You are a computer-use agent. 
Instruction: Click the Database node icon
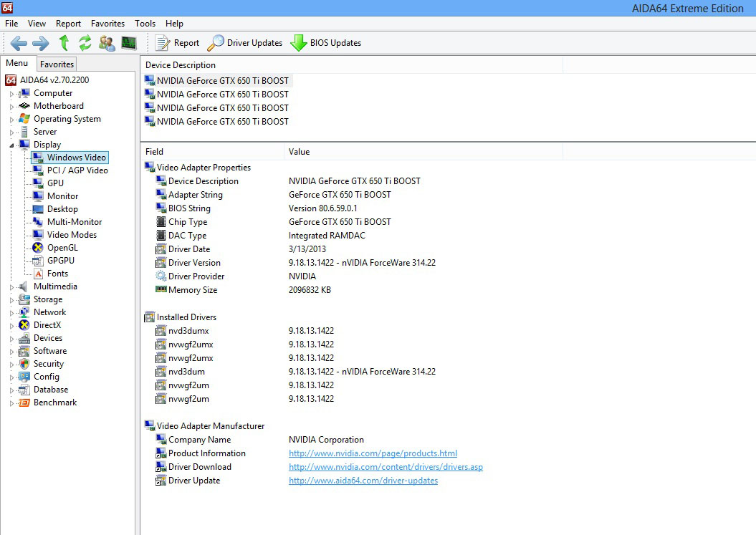pos(24,390)
